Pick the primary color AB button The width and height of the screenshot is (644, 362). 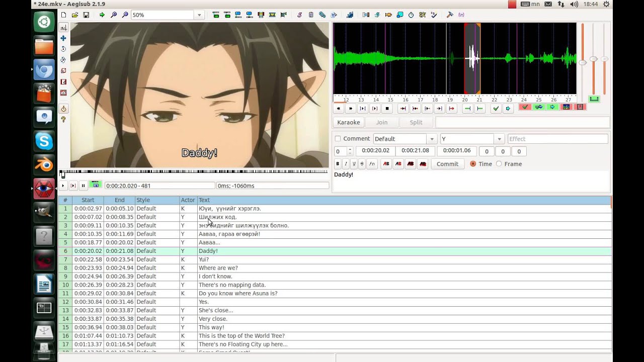386,164
